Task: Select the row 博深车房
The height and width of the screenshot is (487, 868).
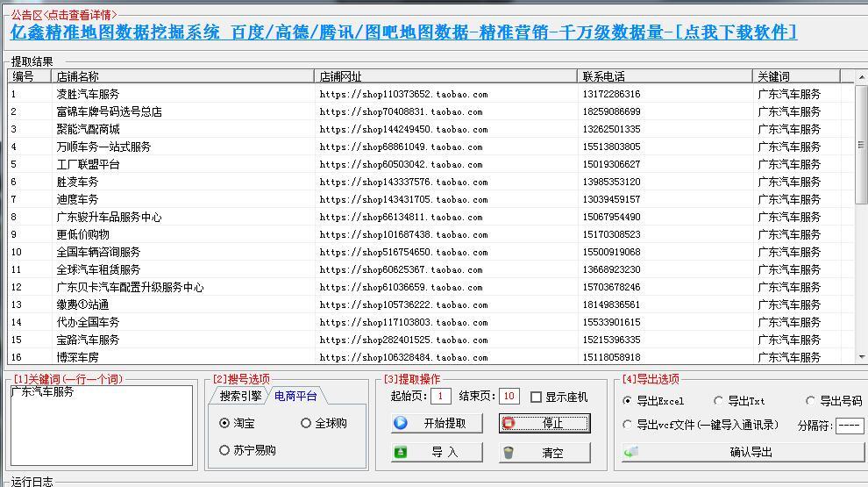Action: pyautogui.click(x=431, y=357)
